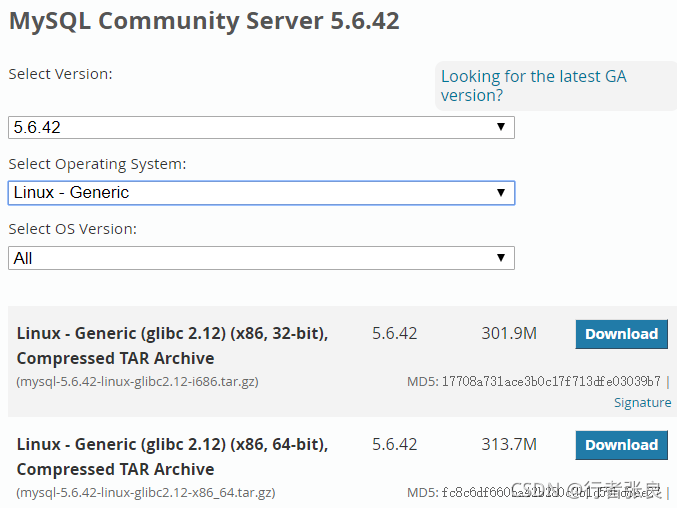Open the Select Version dropdown showing 5.6.42
The height and width of the screenshot is (508, 677).
[x=261, y=127]
